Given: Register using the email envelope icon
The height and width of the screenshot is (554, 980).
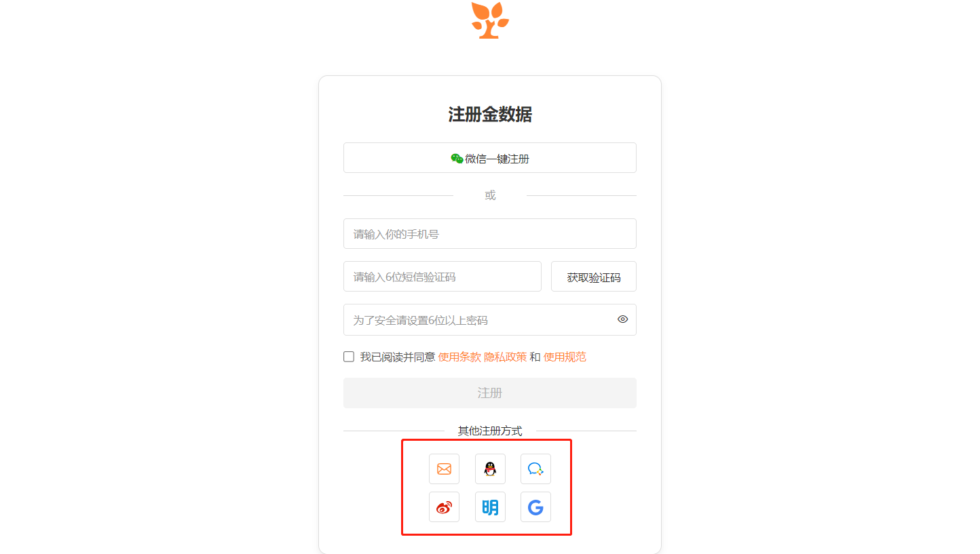Looking at the screenshot, I should pyautogui.click(x=444, y=469).
